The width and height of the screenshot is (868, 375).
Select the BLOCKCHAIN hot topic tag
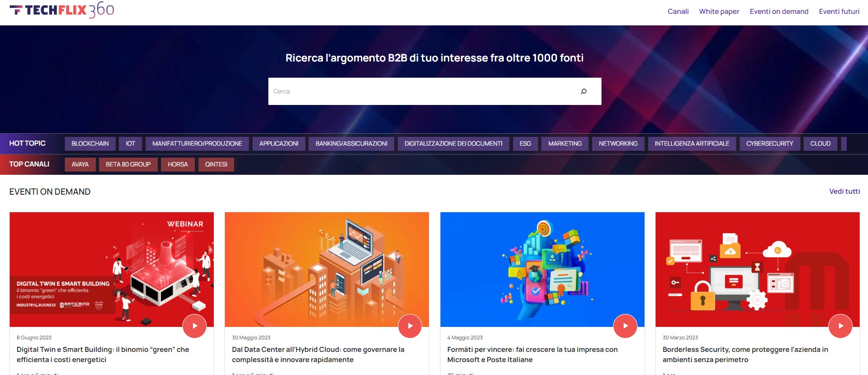(90, 144)
